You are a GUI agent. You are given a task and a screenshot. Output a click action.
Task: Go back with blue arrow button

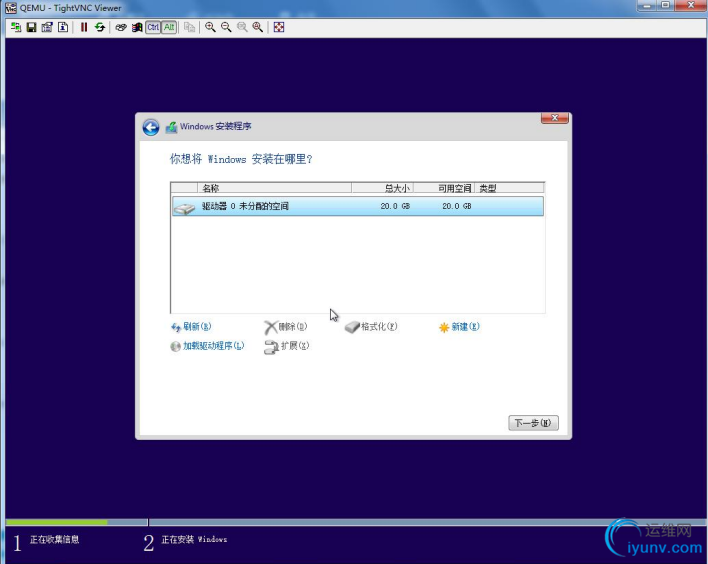click(151, 127)
